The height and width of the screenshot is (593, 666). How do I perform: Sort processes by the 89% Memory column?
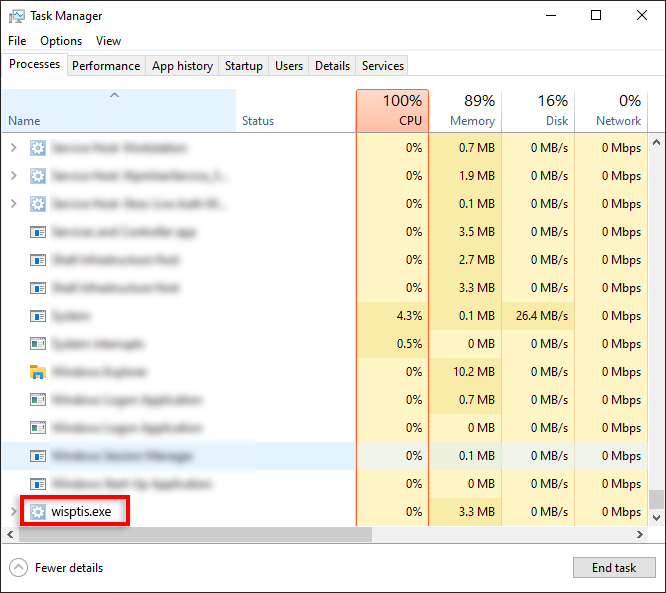[x=465, y=111]
